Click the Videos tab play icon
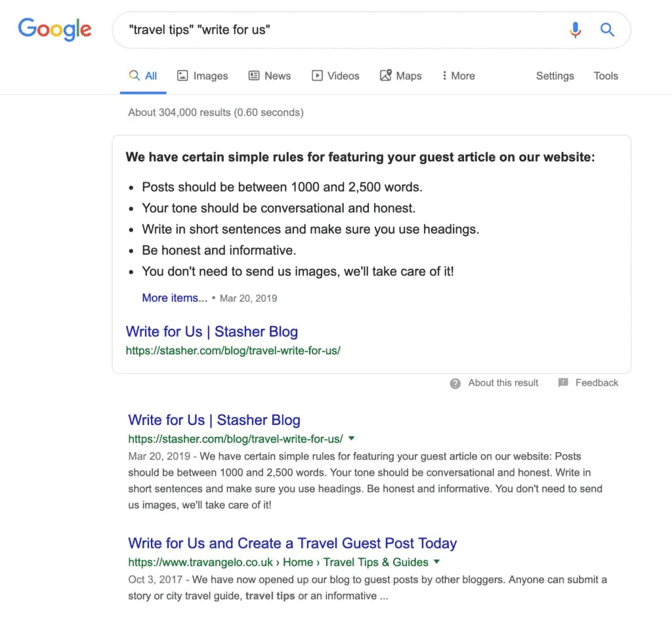Image resolution: width=672 pixels, height=618 pixels. click(317, 75)
